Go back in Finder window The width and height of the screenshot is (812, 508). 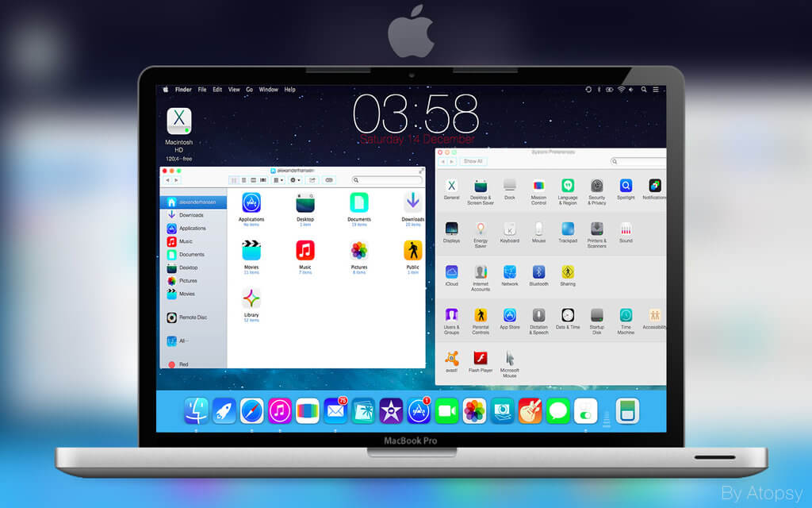click(167, 180)
